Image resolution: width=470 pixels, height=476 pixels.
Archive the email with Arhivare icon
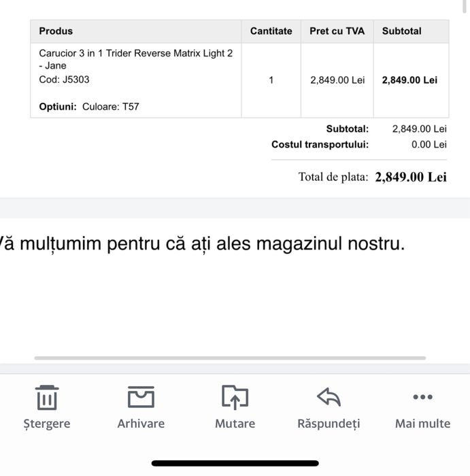point(141,398)
